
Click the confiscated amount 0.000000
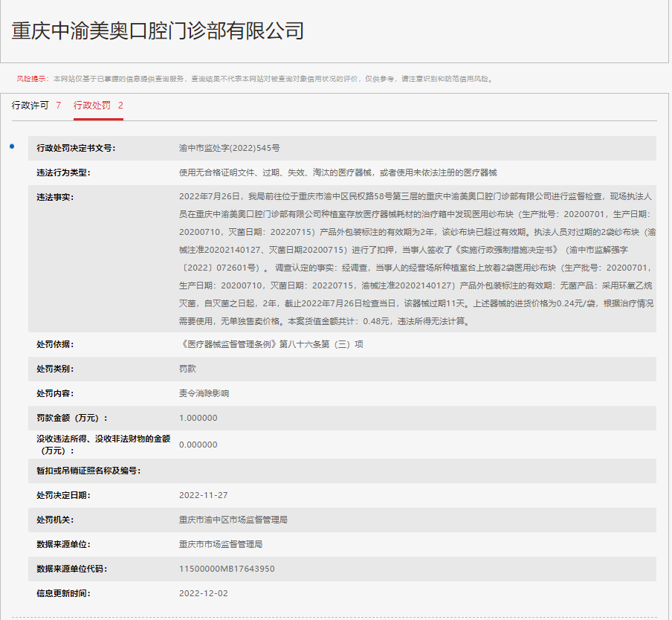(x=198, y=445)
